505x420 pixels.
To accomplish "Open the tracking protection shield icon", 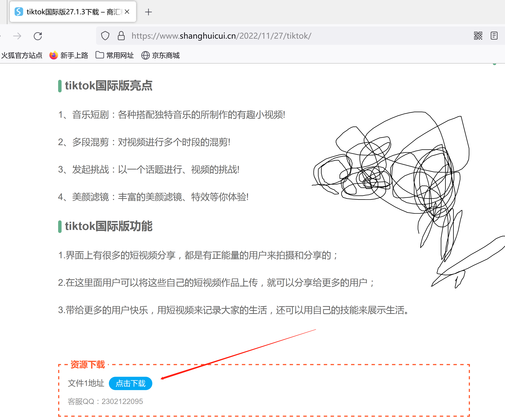I will tap(105, 36).
